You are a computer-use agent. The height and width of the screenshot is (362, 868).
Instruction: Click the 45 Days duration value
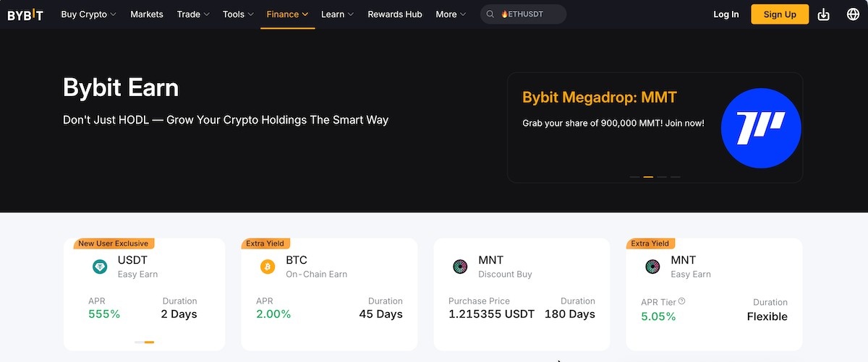tap(381, 314)
